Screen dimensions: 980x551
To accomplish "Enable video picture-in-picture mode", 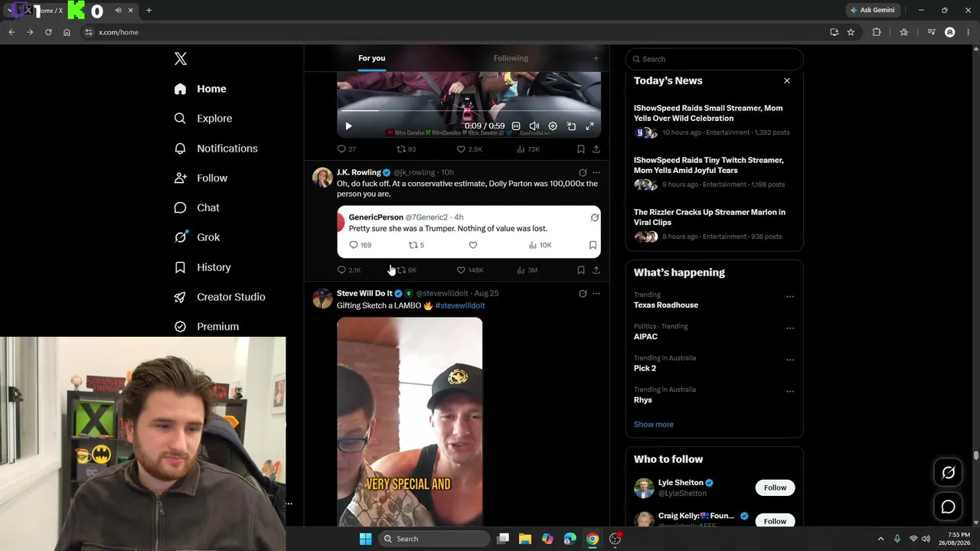I will click(571, 126).
